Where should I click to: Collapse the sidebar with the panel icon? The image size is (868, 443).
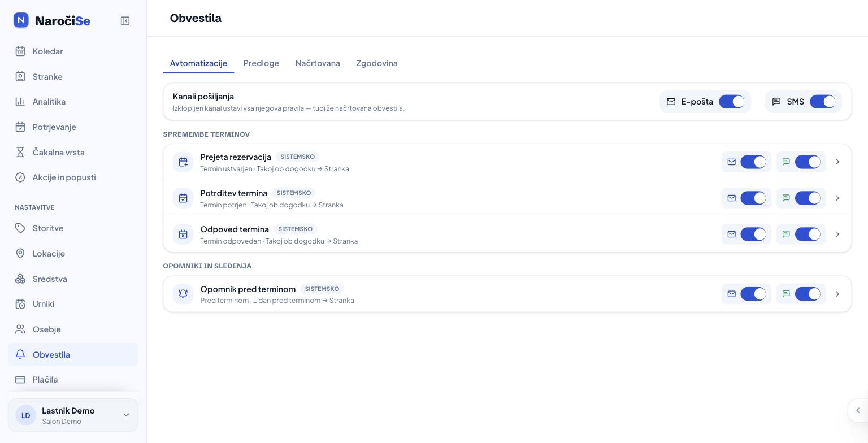click(125, 21)
